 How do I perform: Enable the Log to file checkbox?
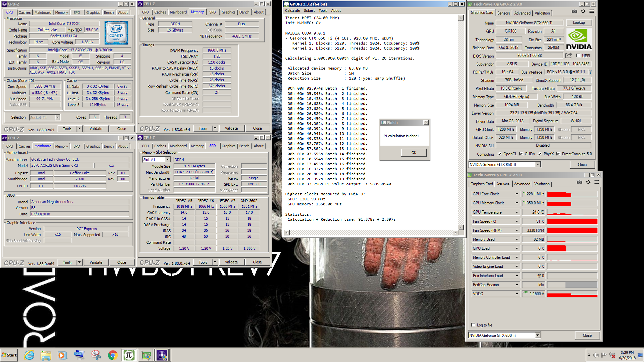tap(473, 325)
